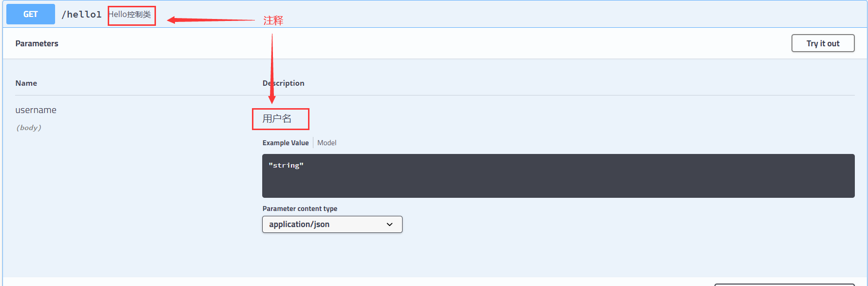
Task: Click the Try it out button
Action: click(x=823, y=43)
